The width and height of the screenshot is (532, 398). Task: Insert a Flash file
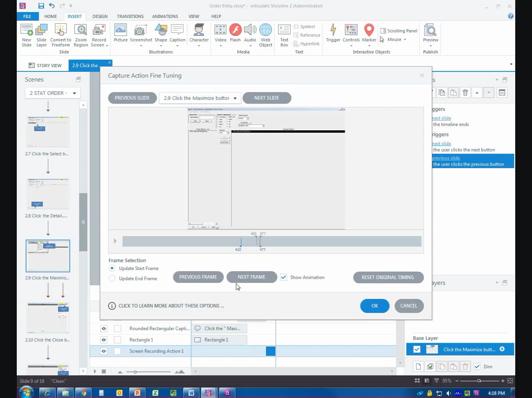pyautogui.click(x=235, y=30)
